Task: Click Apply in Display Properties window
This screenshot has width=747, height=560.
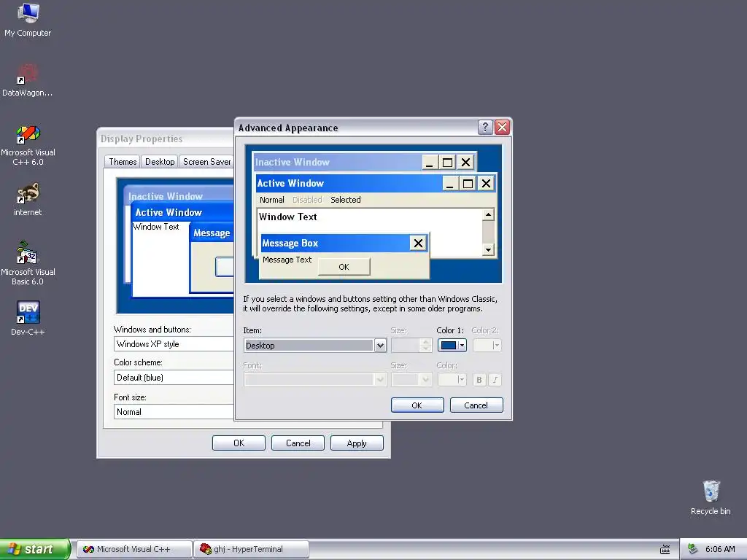Action: pos(357,443)
